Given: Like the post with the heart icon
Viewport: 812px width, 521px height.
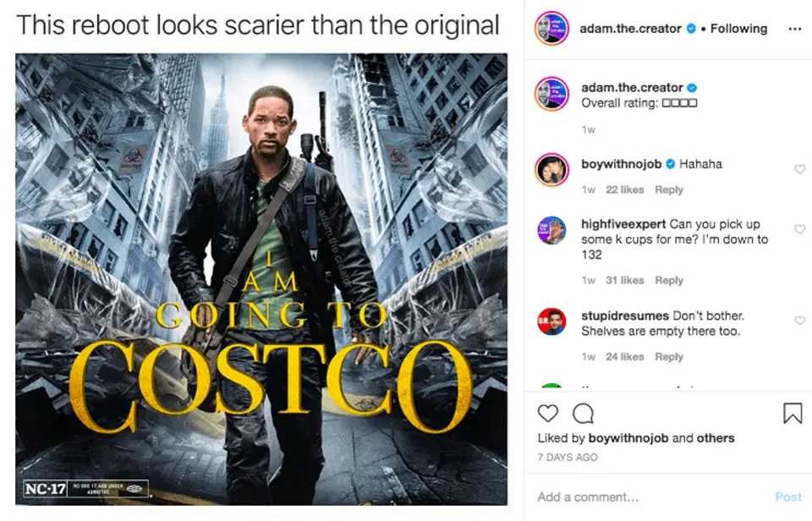Looking at the screenshot, I should point(548,414).
